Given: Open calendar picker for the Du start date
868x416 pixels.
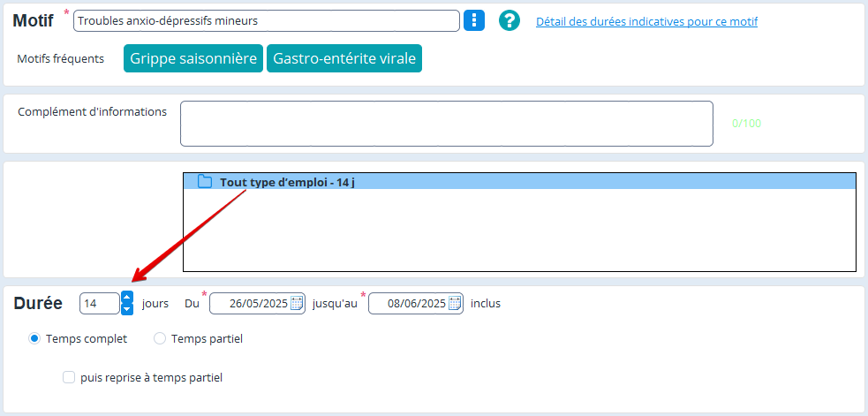Looking at the screenshot, I should pyautogui.click(x=297, y=304).
